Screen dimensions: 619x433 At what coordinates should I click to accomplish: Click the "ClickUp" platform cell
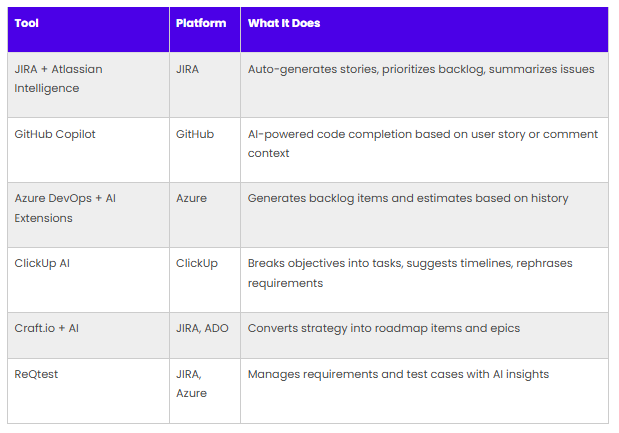196,264
